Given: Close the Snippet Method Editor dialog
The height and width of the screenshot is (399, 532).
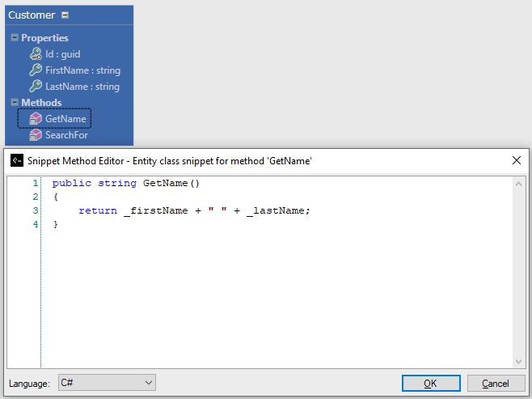Looking at the screenshot, I should tap(517, 160).
